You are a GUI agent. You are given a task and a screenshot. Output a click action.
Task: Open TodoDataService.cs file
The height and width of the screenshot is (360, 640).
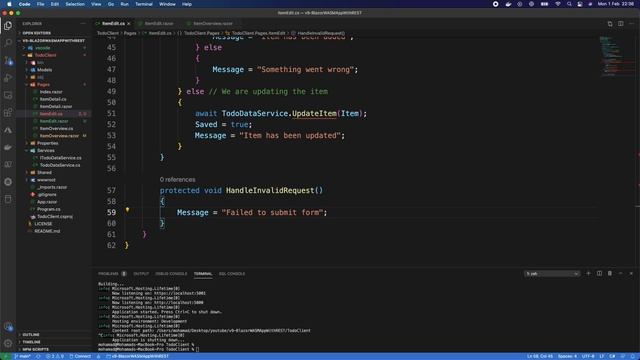click(60, 165)
